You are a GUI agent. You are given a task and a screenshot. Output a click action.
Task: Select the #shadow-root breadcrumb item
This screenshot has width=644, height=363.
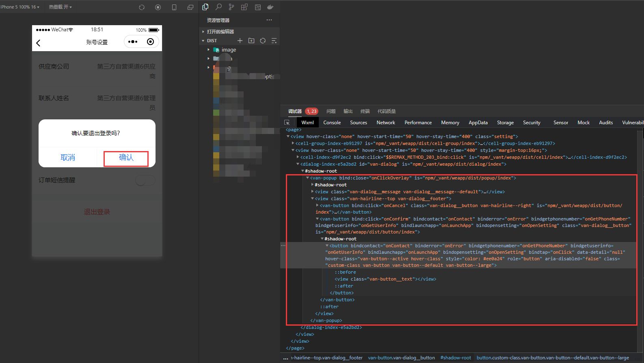456,358
